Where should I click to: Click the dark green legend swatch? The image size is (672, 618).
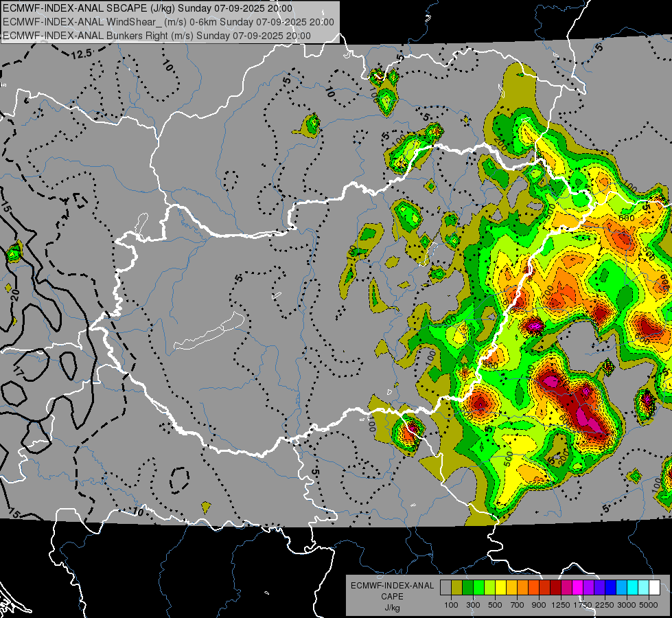point(467,587)
